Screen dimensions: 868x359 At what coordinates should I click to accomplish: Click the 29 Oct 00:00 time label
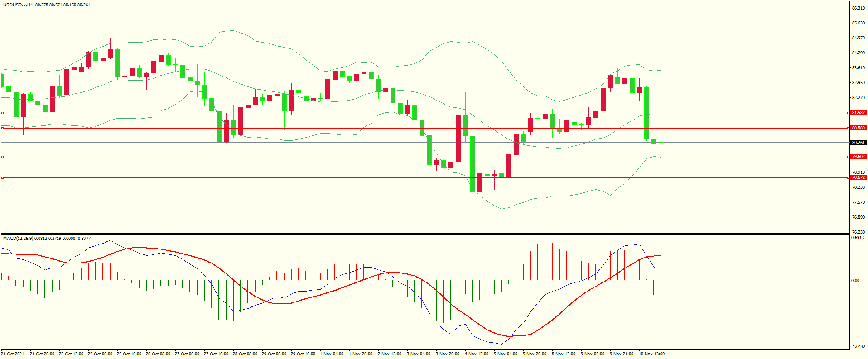pyautogui.click(x=274, y=354)
